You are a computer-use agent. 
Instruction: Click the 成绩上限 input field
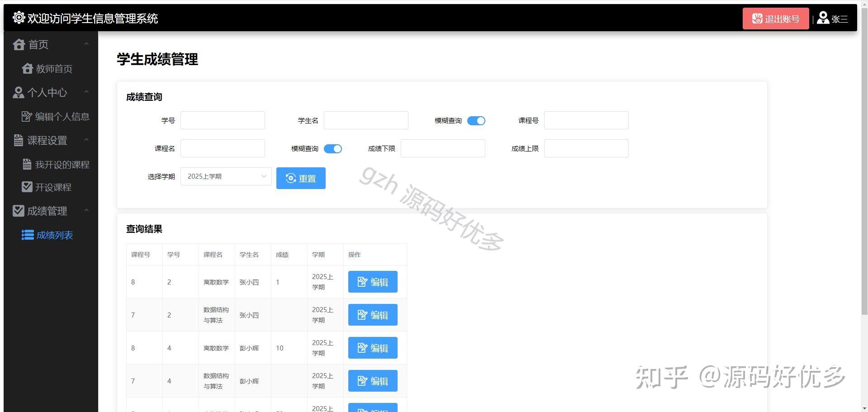[586, 148]
